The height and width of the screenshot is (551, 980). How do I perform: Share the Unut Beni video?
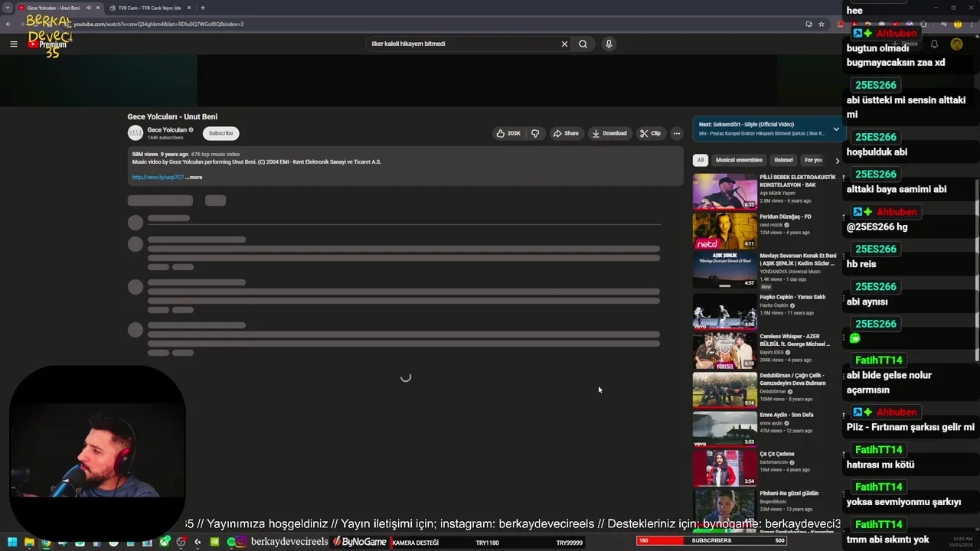pos(566,133)
